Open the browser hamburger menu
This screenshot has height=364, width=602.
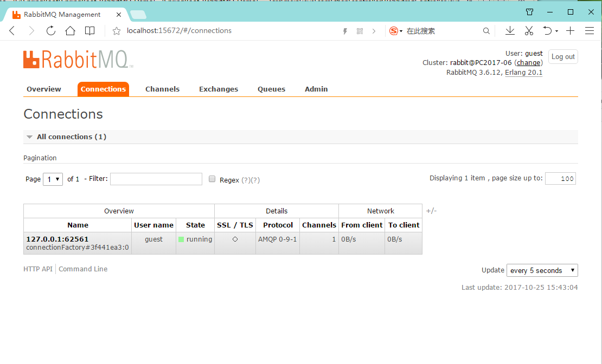coord(590,31)
